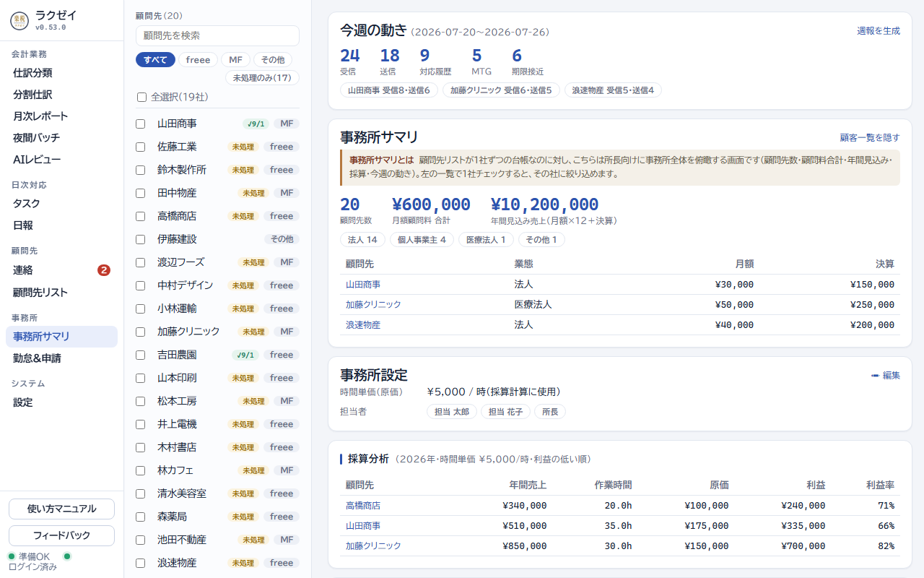924x578 pixels.
Task: Show 未処理のみ(17) clients
Action: [262, 77]
